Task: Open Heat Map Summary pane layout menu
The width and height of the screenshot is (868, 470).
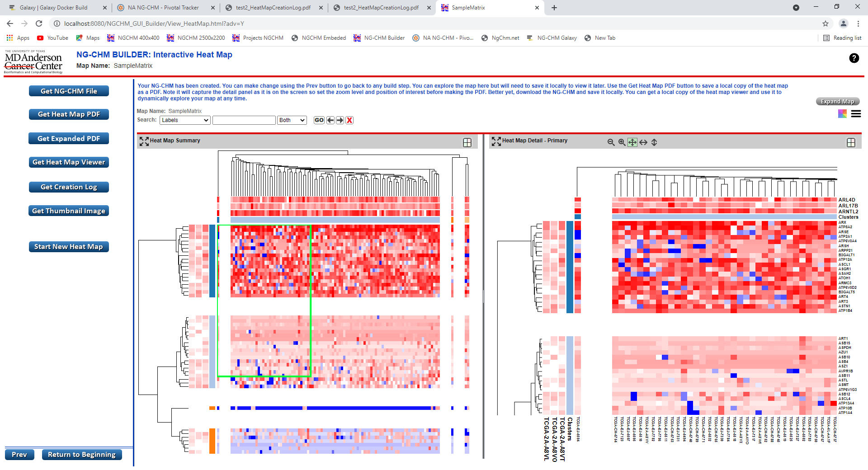Action: tap(467, 142)
